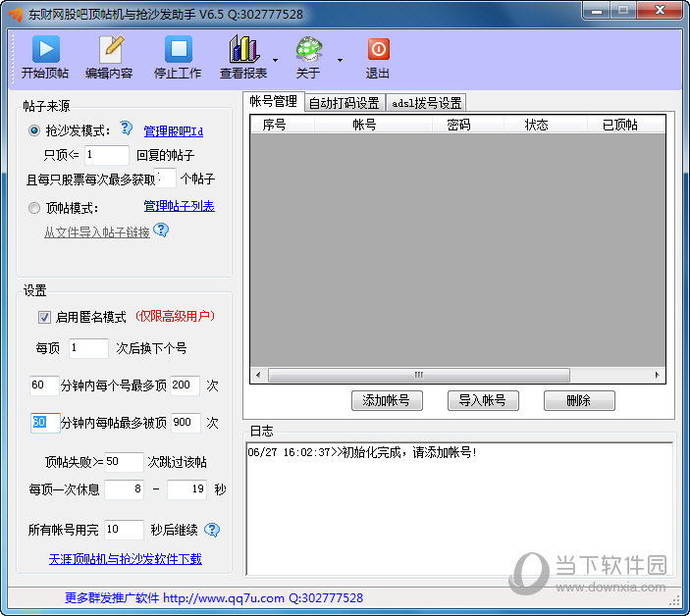The height and width of the screenshot is (616, 690).
Task: Open the 管理帖子列表 link
Action: pos(179,206)
